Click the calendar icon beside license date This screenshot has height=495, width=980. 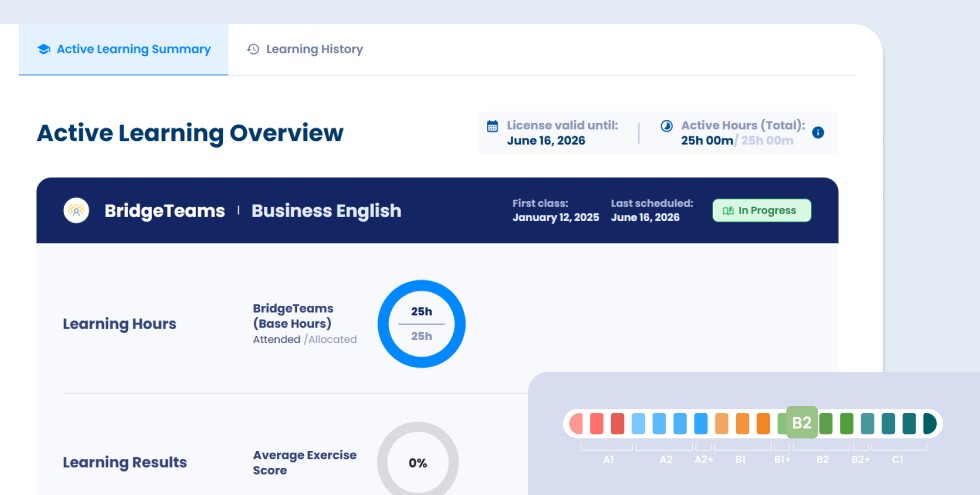point(492,126)
